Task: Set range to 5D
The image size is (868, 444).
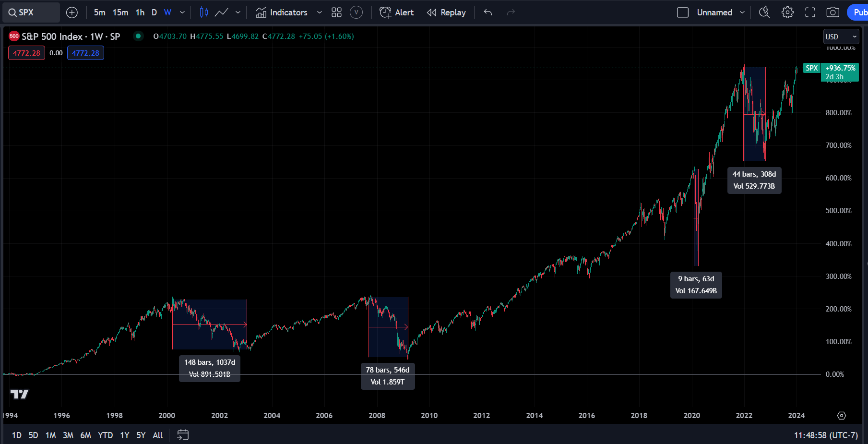Action: pyautogui.click(x=33, y=435)
